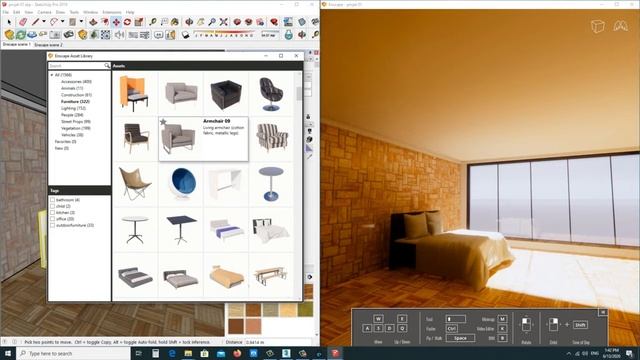The height and width of the screenshot is (360, 640).
Task: Choose the Line pencil tool
Action: point(36,22)
